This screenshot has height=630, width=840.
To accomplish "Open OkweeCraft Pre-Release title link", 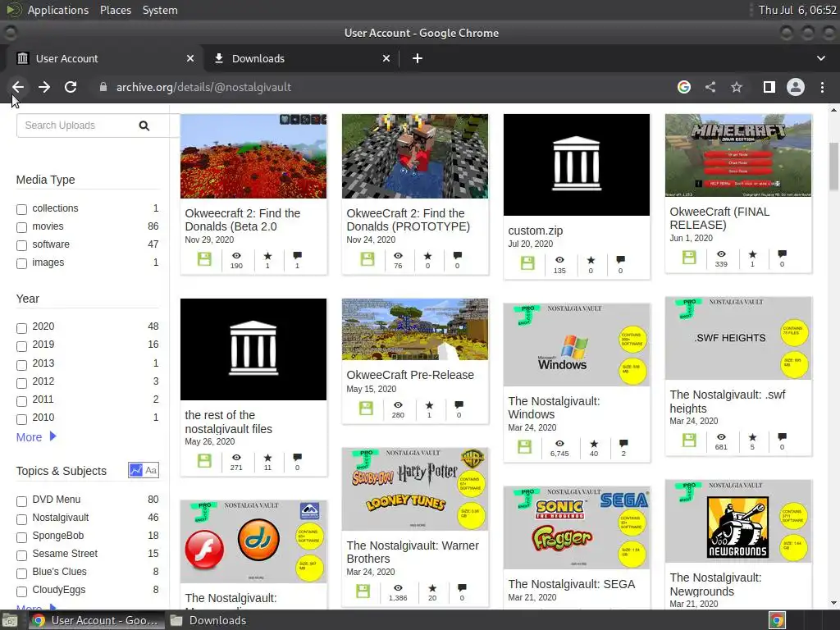I will pos(410,374).
